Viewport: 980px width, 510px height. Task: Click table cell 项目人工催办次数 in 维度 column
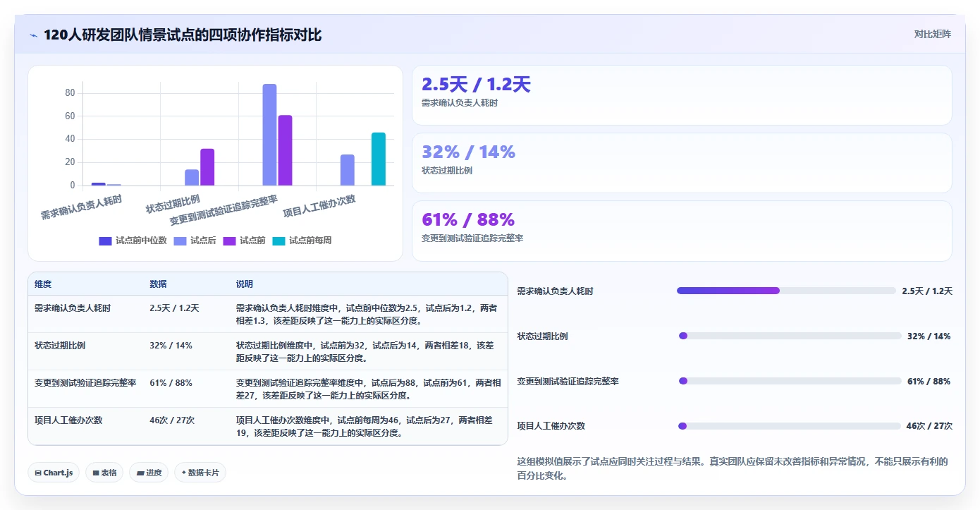click(x=68, y=420)
